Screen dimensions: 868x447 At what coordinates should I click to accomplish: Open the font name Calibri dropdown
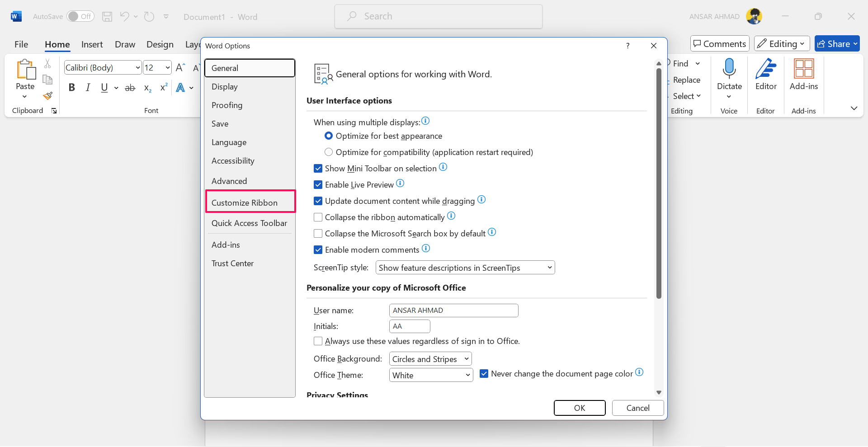138,68
